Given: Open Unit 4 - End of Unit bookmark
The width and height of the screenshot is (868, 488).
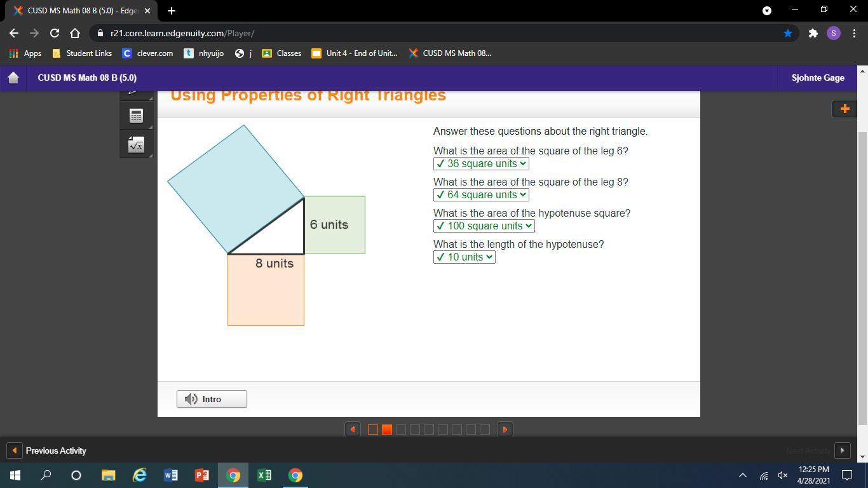Looking at the screenshot, I should coord(355,53).
